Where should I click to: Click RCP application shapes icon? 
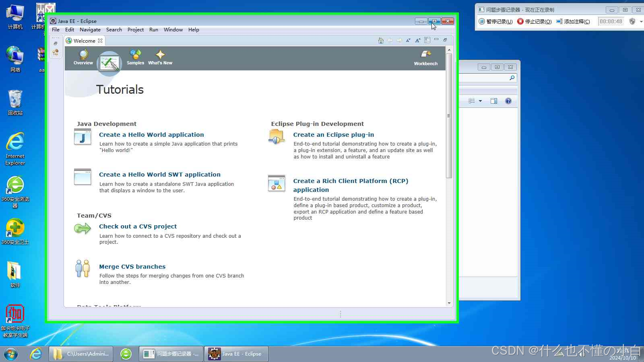coord(277,183)
